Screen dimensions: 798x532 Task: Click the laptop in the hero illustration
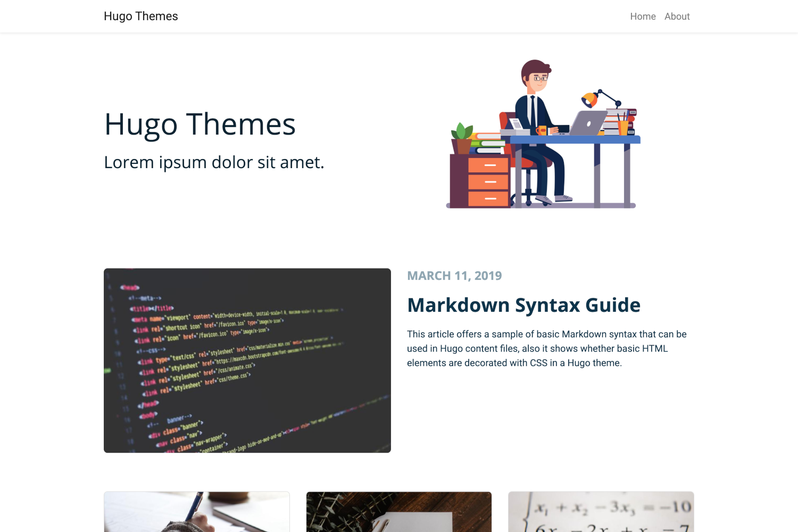[587, 123]
